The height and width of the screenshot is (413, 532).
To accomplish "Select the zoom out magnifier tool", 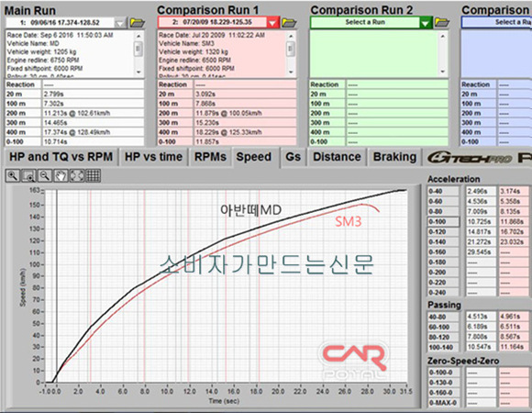I will click(x=45, y=176).
